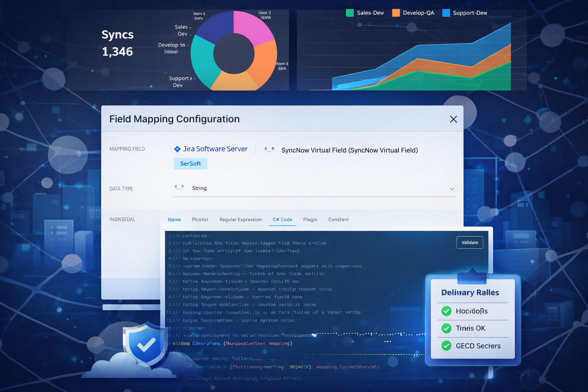
Task: Click the green Sales-Dew legend swatch
Action: pos(350,13)
